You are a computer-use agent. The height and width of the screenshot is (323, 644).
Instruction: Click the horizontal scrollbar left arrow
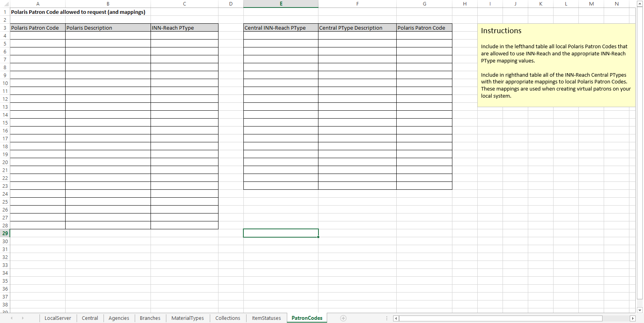pos(396,318)
